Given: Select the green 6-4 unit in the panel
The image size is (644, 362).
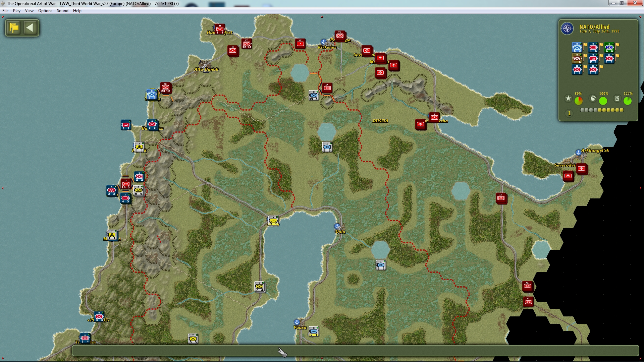Looking at the screenshot, I should point(609,48).
